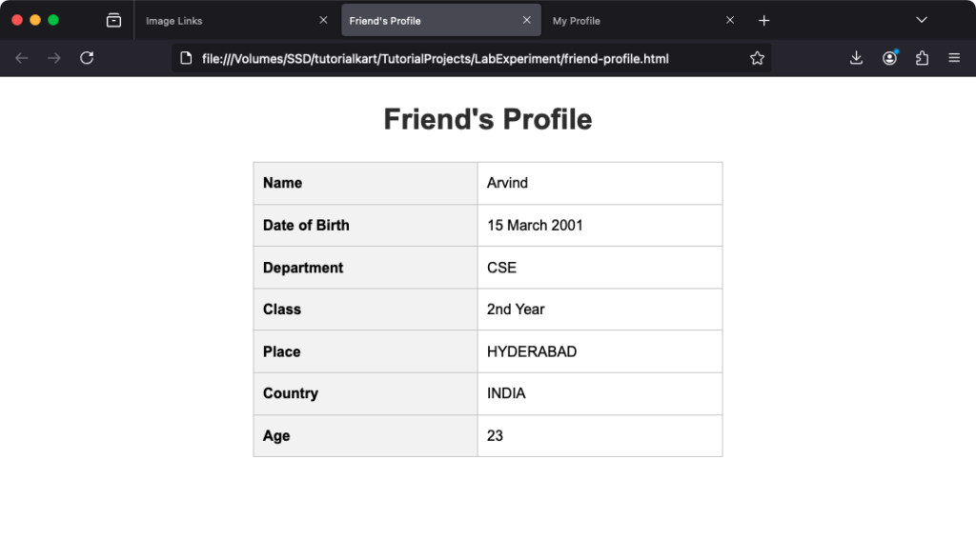This screenshot has height=560, width=976.
Task: Open the downloads panel
Action: 857,58
